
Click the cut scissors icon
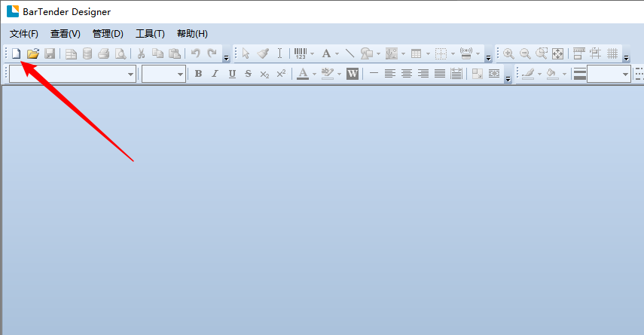click(141, 53)
